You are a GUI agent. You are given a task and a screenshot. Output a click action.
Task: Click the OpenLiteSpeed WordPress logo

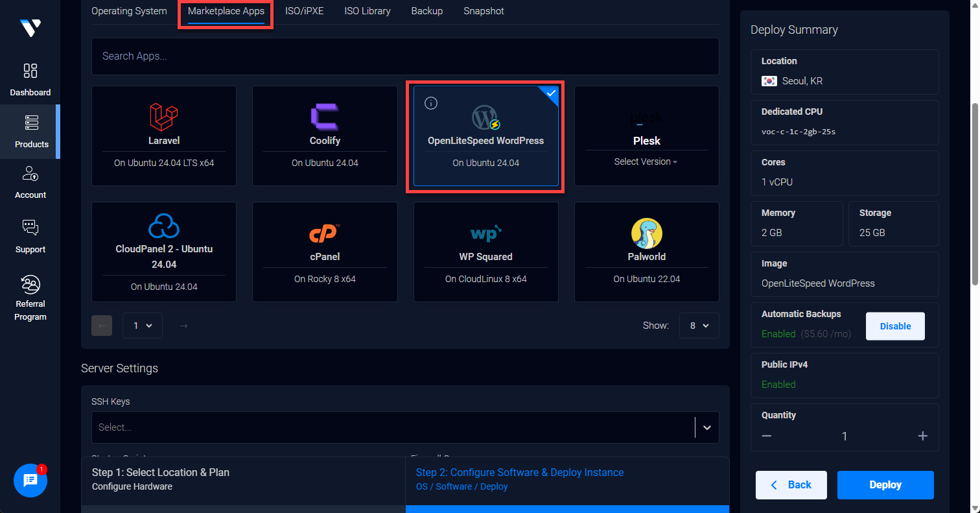point(486,117)
